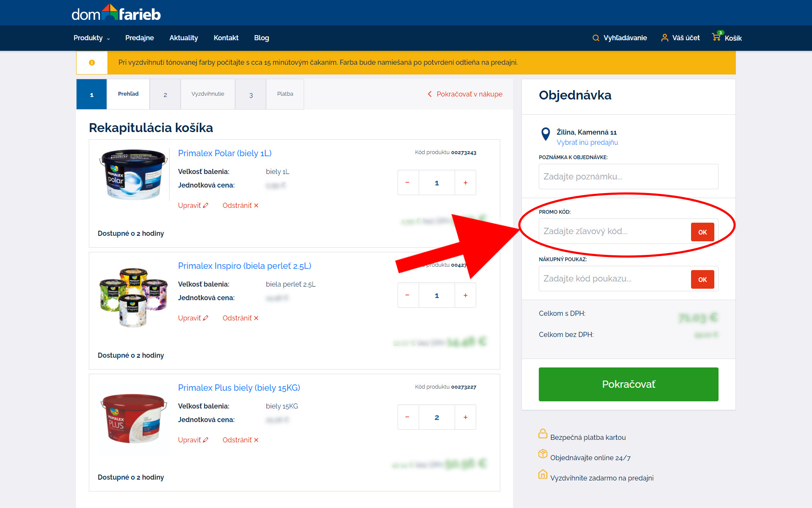812x508 pixels.
Task: Remove Primalex Plus biely via Odstrániť
Action: [x=240, y=440]
